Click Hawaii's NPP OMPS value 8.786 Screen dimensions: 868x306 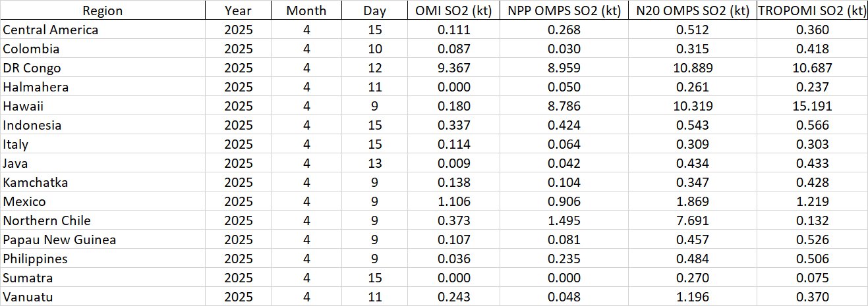click(567, 106)
